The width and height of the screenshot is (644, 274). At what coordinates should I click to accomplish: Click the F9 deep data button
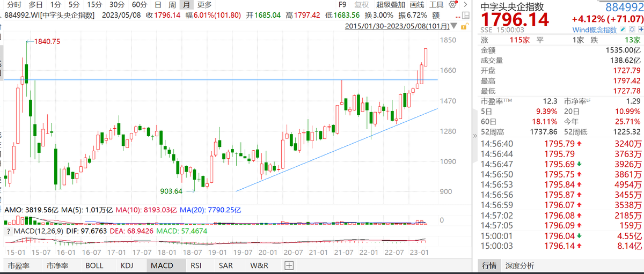click(342, 4)
